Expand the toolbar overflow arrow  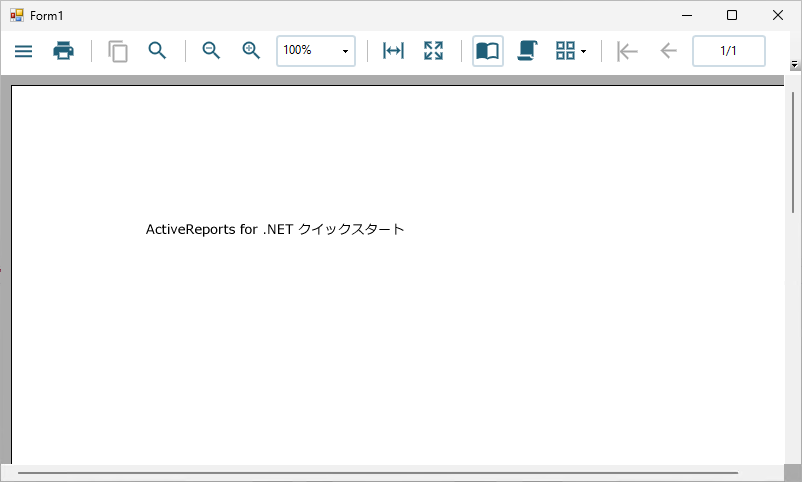(x=794, y=64)
